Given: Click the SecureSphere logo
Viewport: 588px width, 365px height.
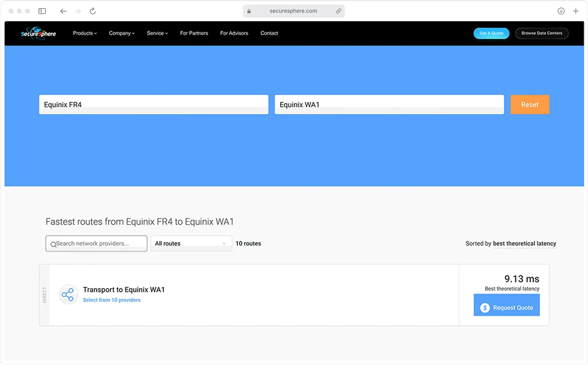Looking at the screenshot, I should pos(38,33).
